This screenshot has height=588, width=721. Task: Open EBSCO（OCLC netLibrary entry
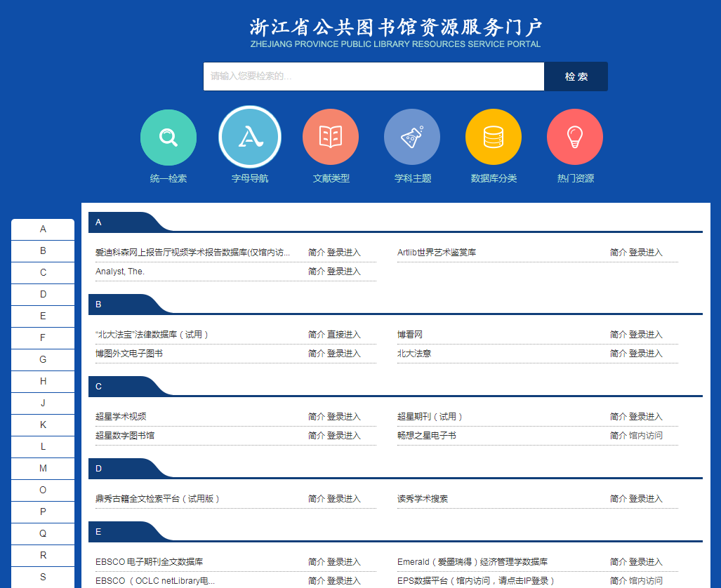point(155,581)
